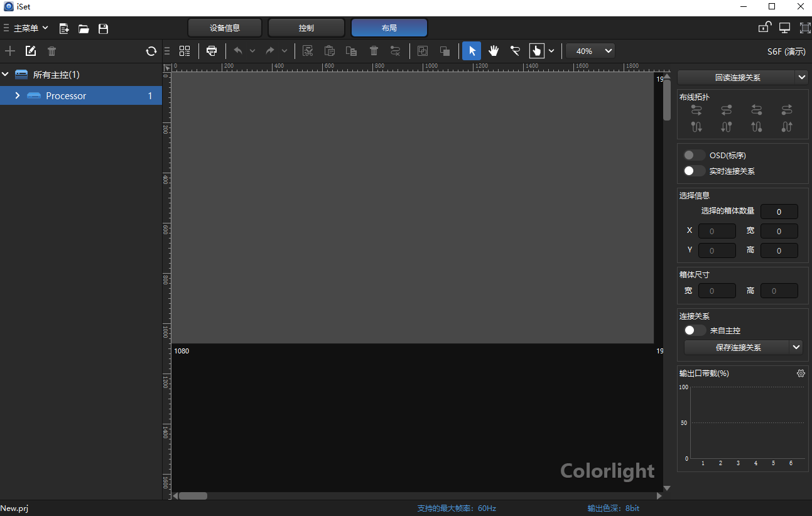Select the hand pan tool

[494, 51]
